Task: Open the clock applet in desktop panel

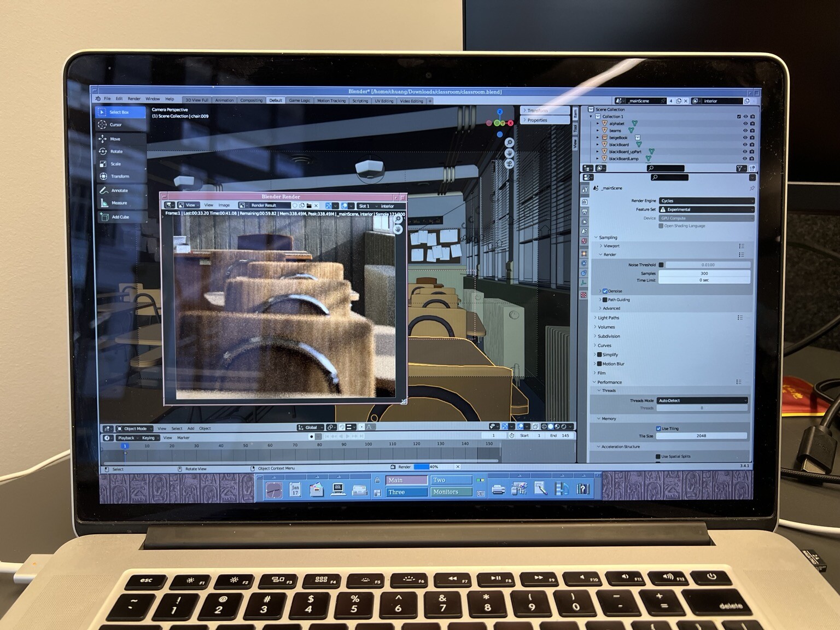Action: pyautogui.click(x=274, y=489)
